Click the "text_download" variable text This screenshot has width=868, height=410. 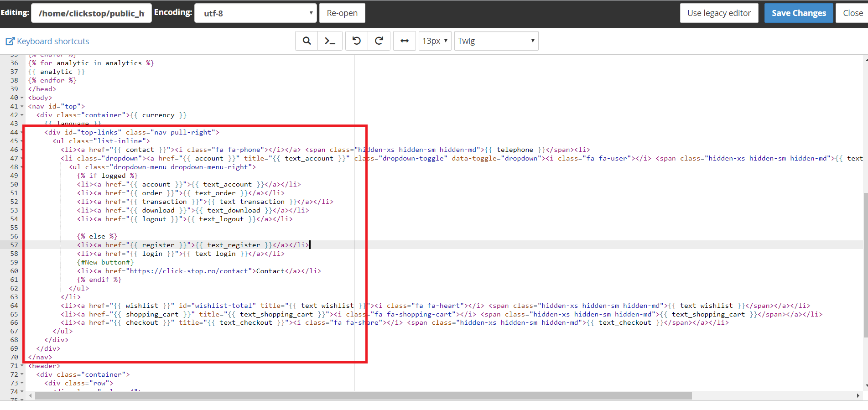click(x=234, y=210)
